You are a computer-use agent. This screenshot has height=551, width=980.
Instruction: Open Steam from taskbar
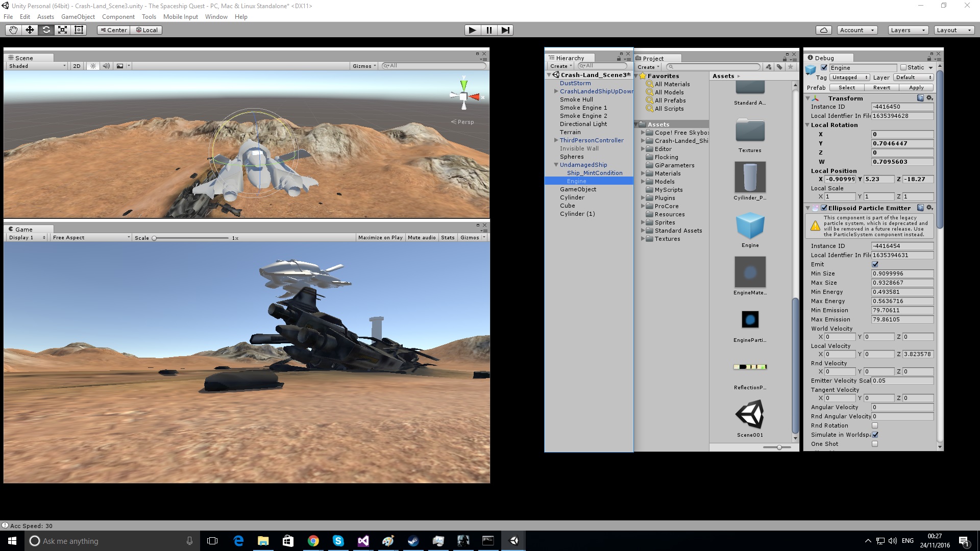[413, 541]
